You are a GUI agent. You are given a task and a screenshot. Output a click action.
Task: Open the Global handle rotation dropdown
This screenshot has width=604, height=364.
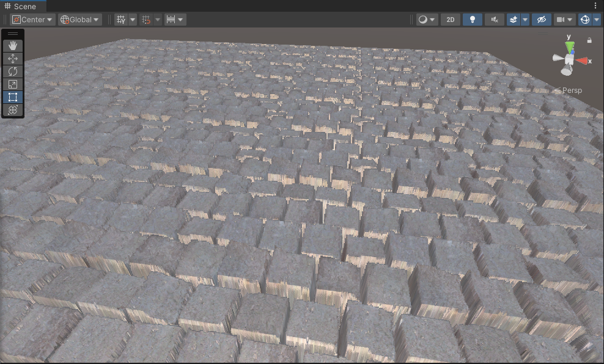pyautogui.click(x=80, y=20)
